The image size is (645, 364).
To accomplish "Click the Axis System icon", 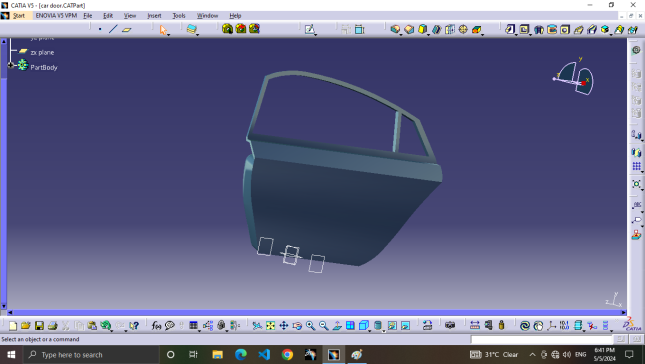I will pos(551,326).
